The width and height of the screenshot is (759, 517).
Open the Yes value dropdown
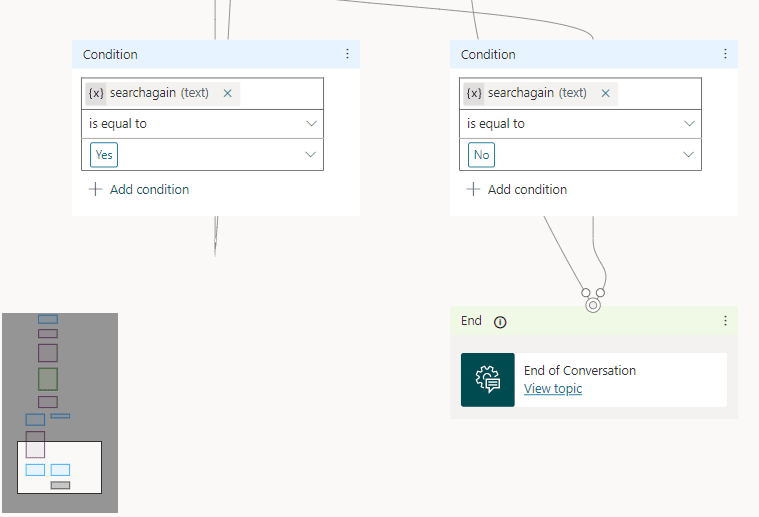[311, 155]
